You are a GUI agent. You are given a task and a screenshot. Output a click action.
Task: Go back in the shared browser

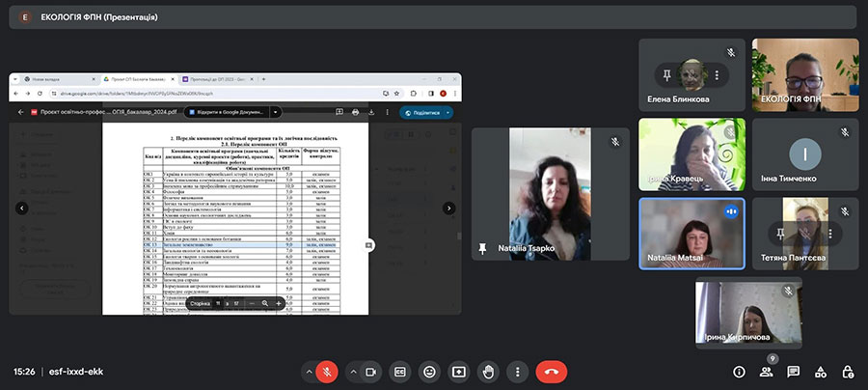[16, 94]
